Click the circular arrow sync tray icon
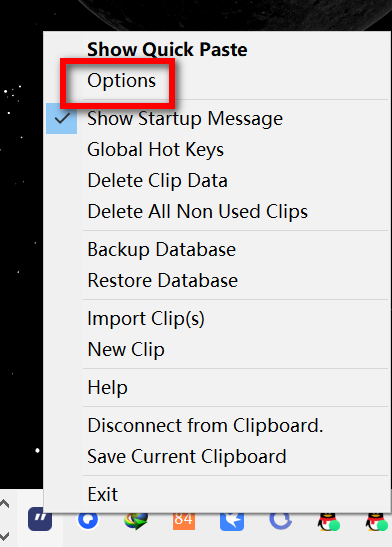 [280, 521]
